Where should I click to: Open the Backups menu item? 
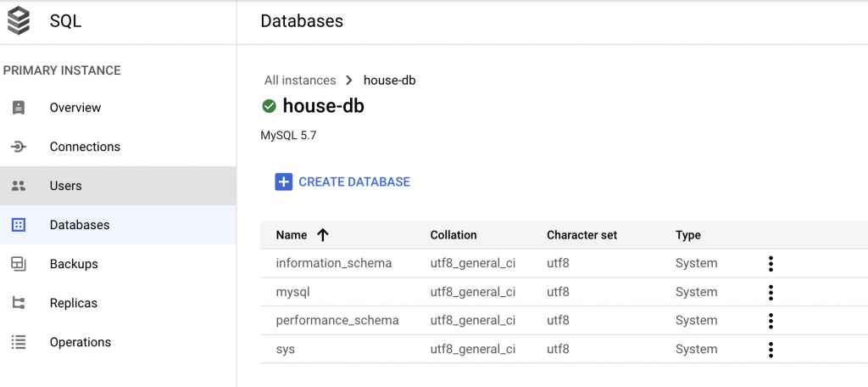tap(119, 264)
